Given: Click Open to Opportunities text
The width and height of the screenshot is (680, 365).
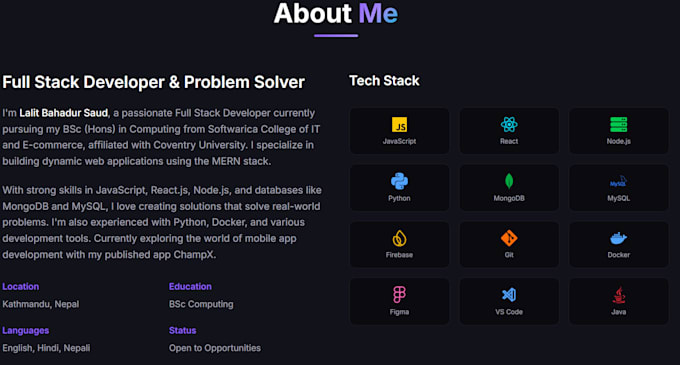Looking at the screenshot, I should tap(215, 348).
